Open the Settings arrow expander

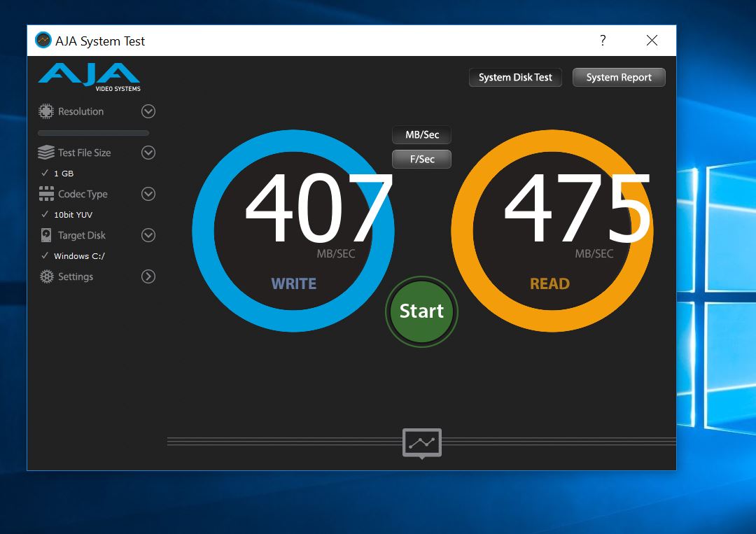(x=148, y=276)
